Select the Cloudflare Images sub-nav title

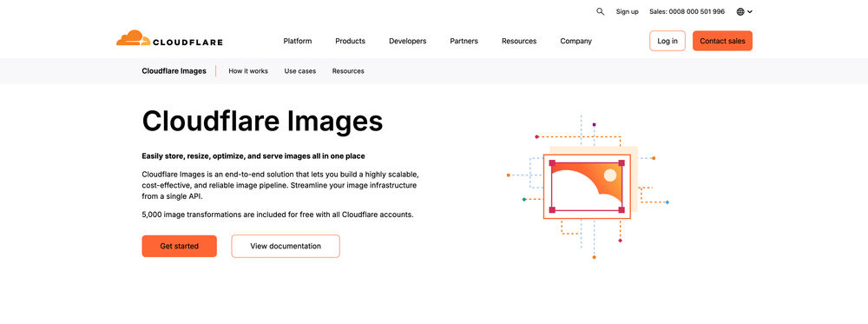(x=174, y=71)
